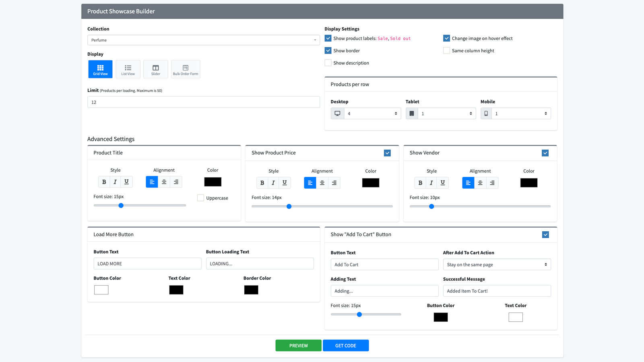This screenshot has width=644, height=362.
Task: Select the Grid View display mode
Action: pos(100,69)
